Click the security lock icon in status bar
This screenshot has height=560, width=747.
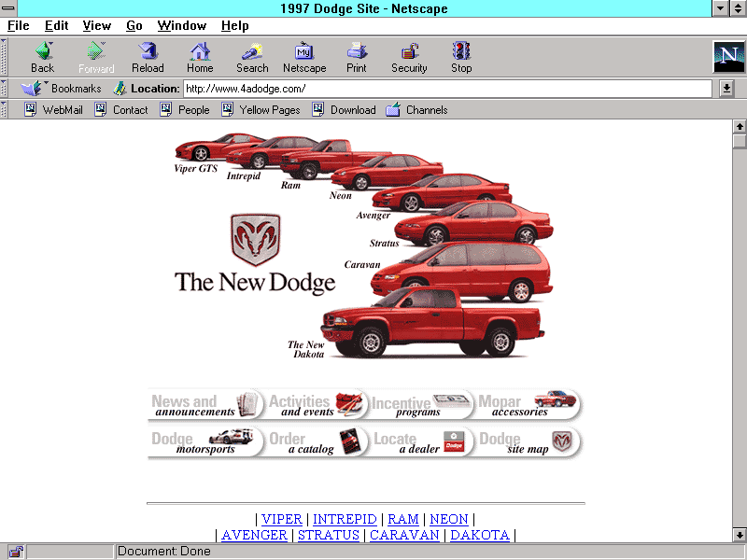tap(16, 552)
